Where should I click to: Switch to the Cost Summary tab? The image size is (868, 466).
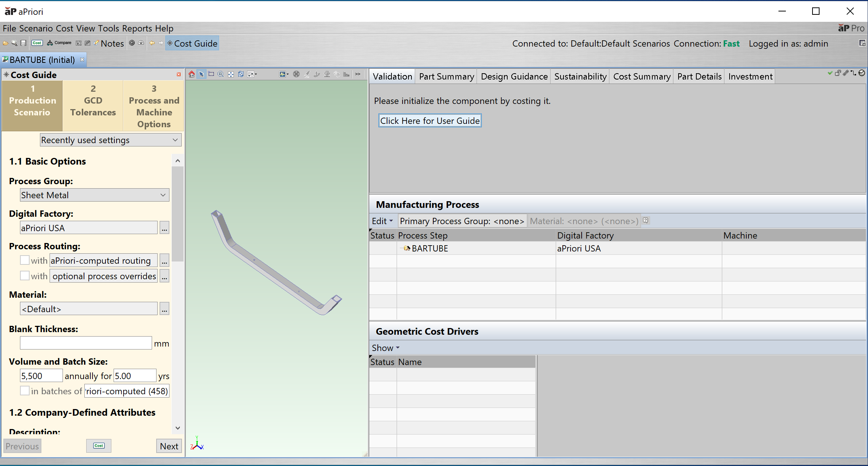tap(642, 77)
